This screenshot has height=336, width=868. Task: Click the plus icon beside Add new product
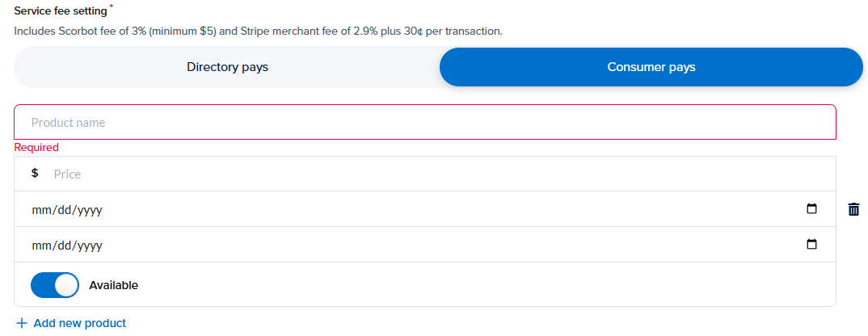(x=22, y=323)
